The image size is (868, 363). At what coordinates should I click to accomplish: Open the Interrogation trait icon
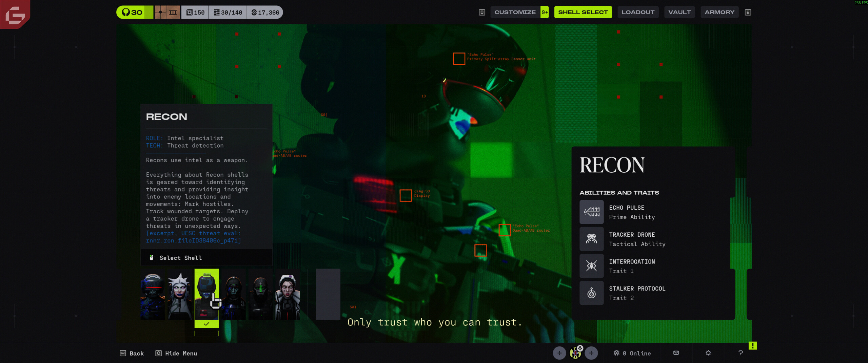coord(591,266)
